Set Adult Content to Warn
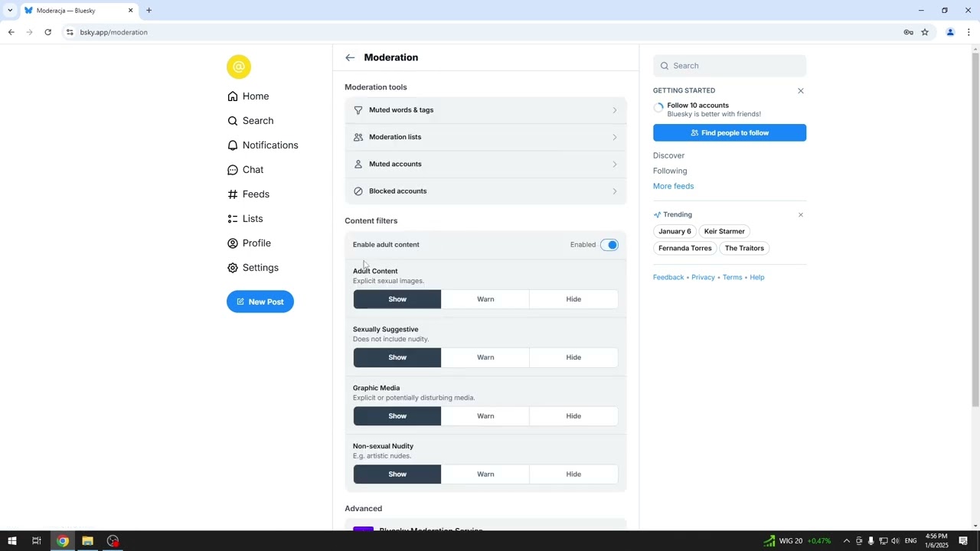 485,299
